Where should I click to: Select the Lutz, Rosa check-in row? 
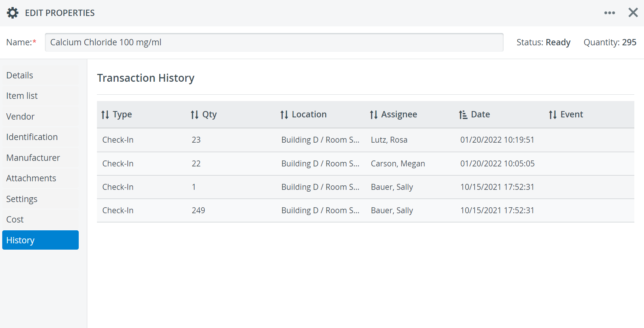365,140
